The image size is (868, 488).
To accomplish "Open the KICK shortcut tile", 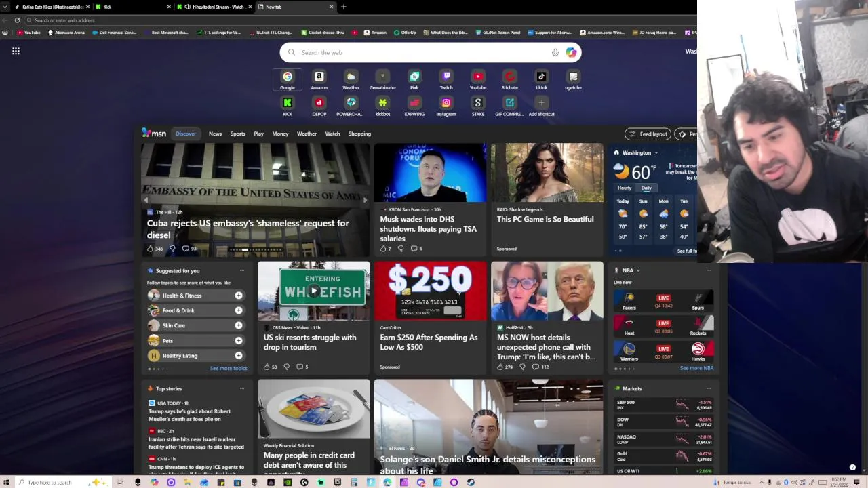I will tap(288, 106).
